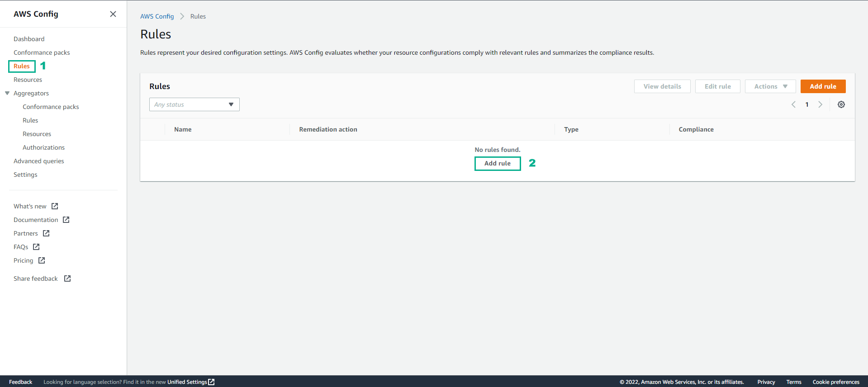This screenshot has width=868, height=387.
Task: Open Aggregators section link
Action: (x=31, y=93)
